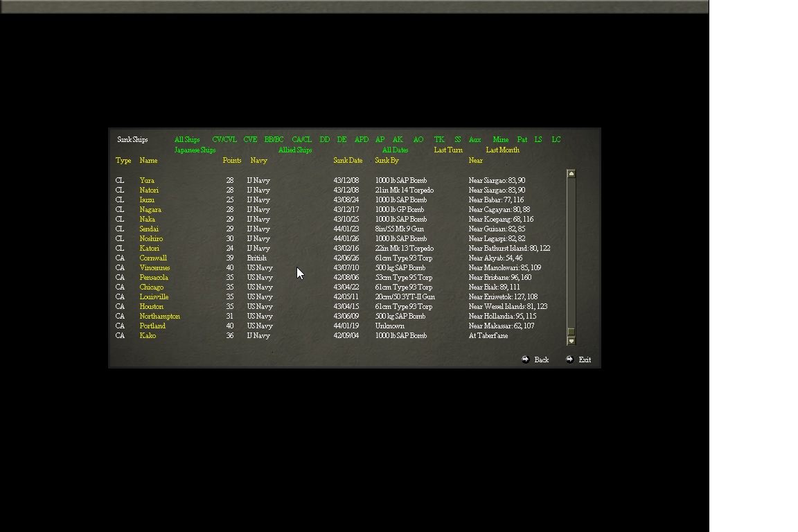Filter by Mine warfare ships
The image size is (798, 532).
(x=501, y=139)
